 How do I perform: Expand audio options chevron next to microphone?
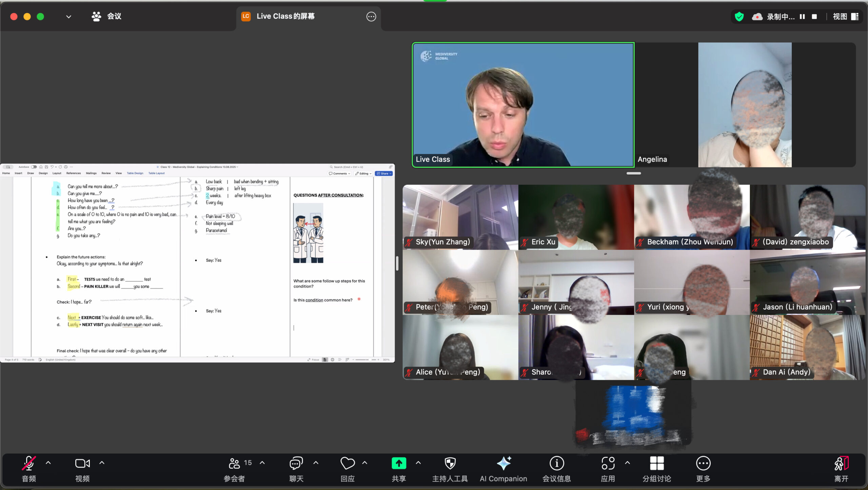48,463
